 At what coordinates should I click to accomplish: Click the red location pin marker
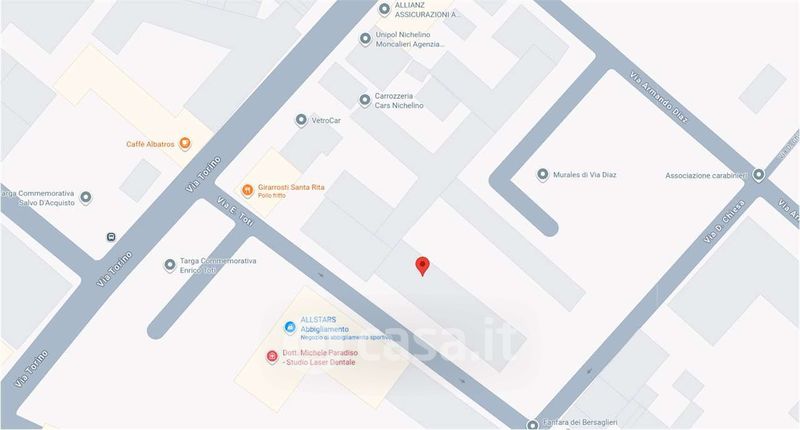(x=422, y=266)
